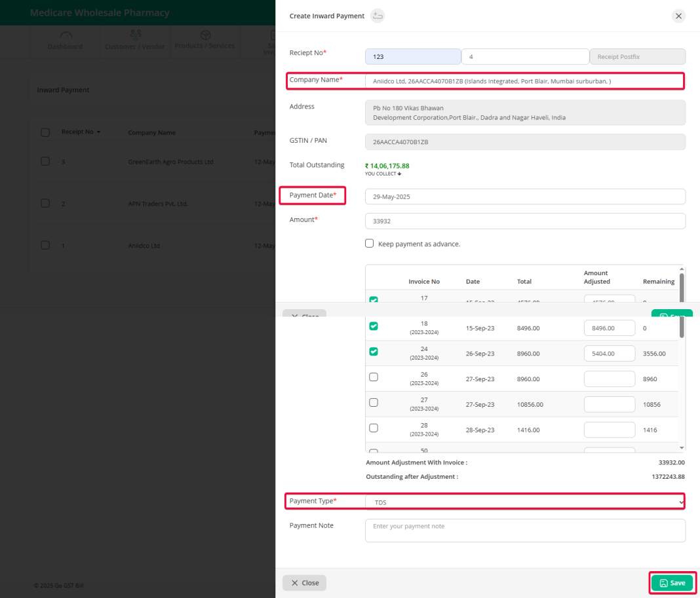Image resolution: width=700 pixels, height=598 pixels.
Task: Check the checkbox for invoice 26
Action: (x=374, y=377)
